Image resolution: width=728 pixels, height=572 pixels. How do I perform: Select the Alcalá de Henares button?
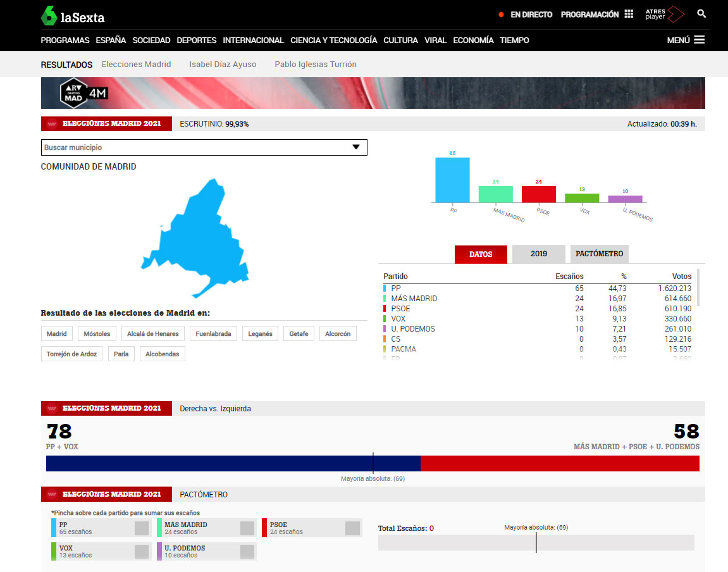153,334
